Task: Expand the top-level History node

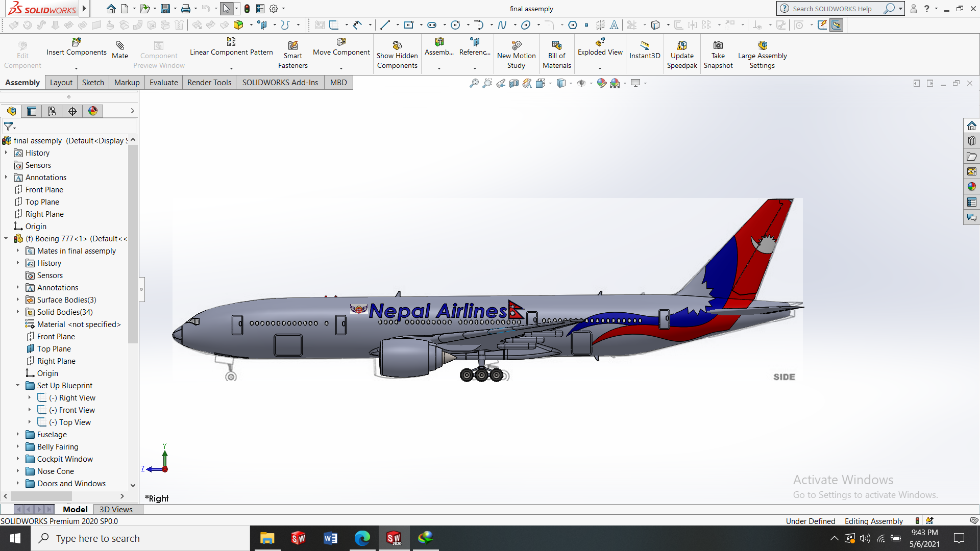Action: 6,153
